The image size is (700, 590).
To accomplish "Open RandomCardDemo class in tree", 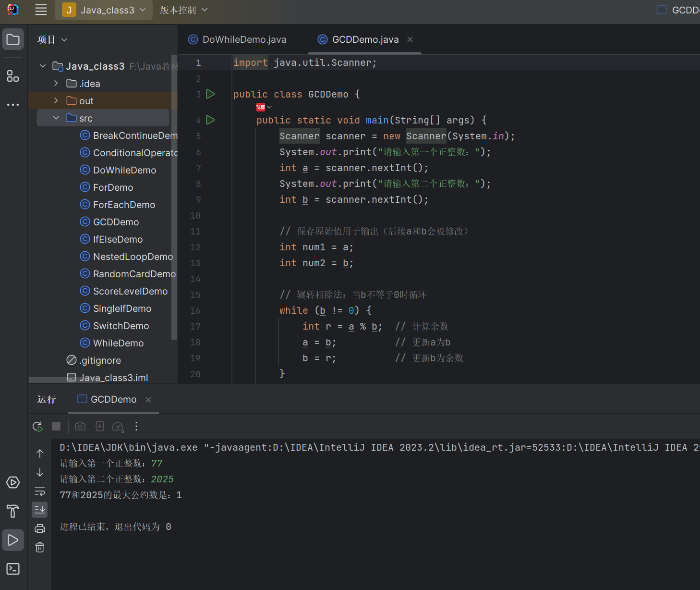I will pyautogui.click(x=128, y=274).
